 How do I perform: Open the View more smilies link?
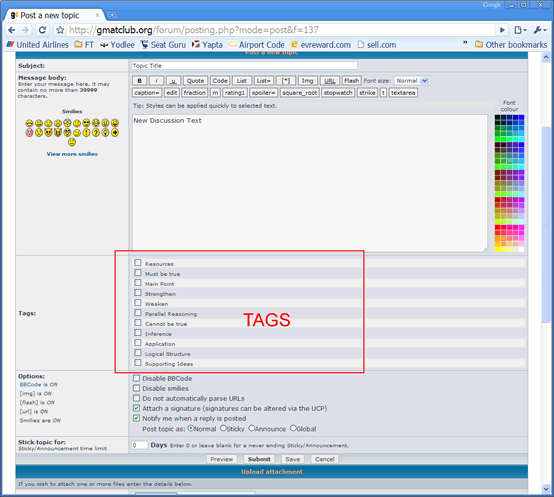72,154
